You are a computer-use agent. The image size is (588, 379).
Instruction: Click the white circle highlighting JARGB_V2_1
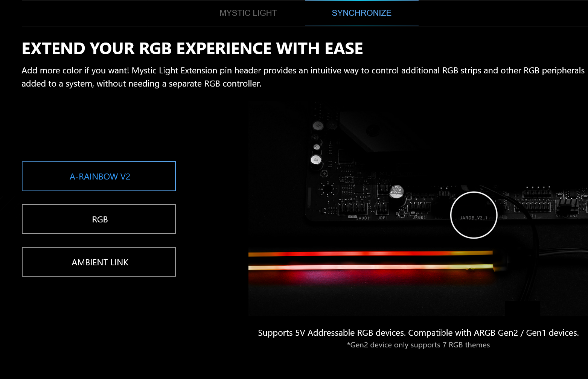click(474, 215)
